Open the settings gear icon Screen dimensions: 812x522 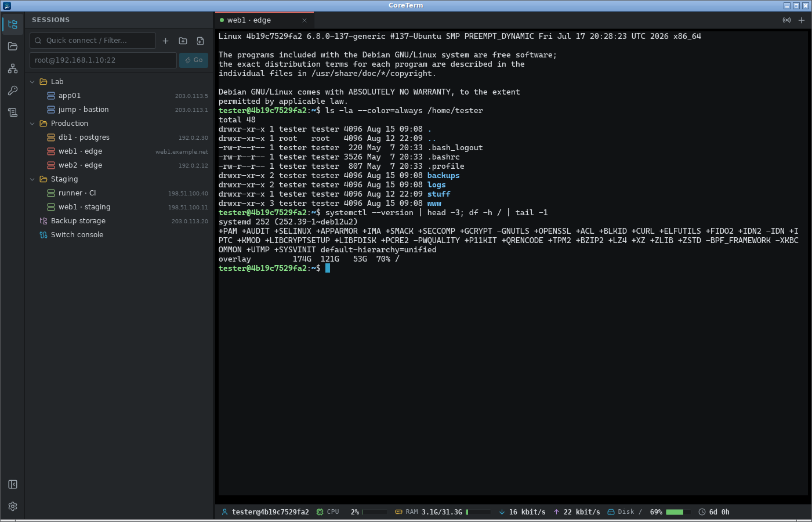tap(13, 506)
